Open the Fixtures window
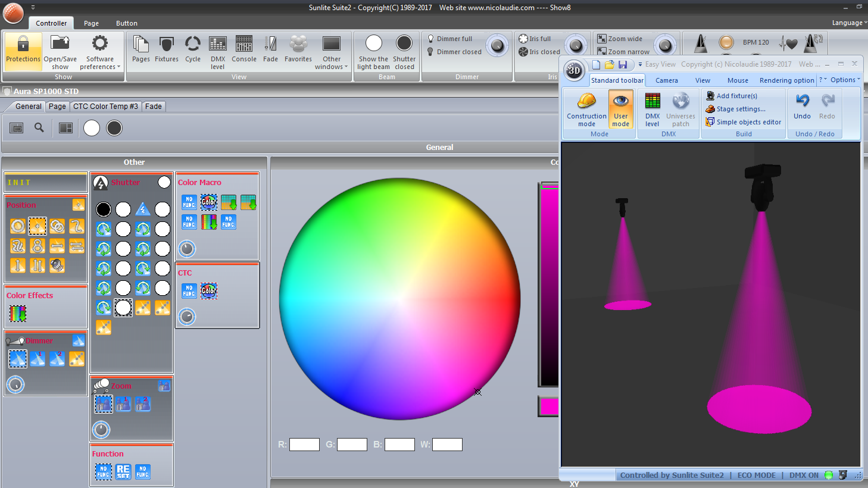This screenshot has width=868, height=488. tap(167, 49)
